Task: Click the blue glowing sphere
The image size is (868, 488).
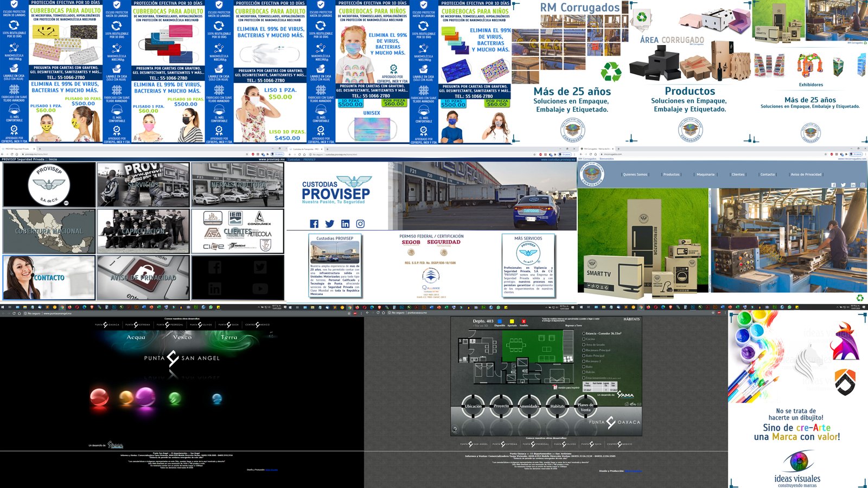Action: [217, 400]
